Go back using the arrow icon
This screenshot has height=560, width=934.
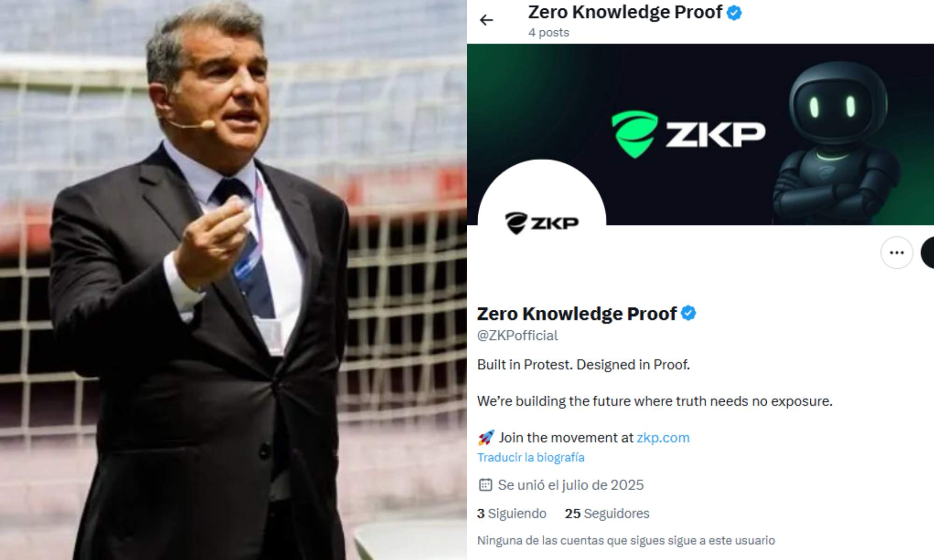click(487, 20)
